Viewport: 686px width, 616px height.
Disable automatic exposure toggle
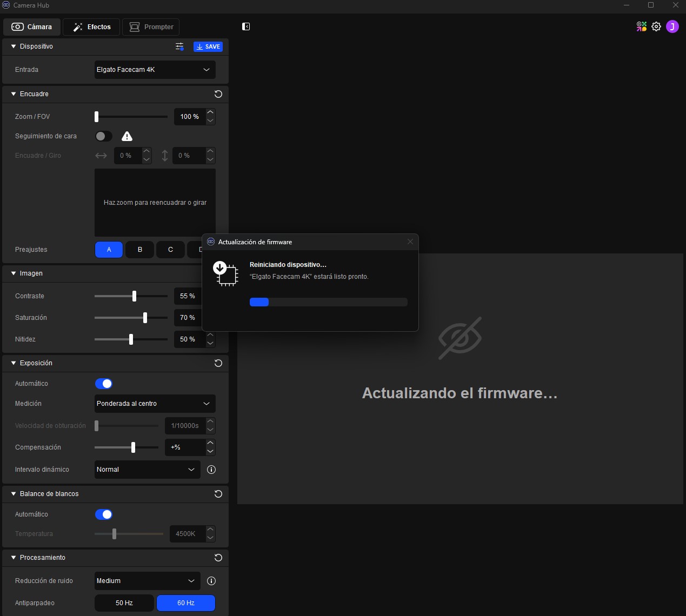click(x=103, y=384)
